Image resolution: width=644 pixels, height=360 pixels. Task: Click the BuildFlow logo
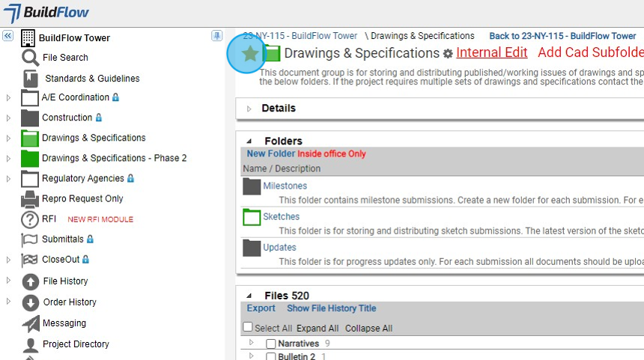tap(46, 13)
